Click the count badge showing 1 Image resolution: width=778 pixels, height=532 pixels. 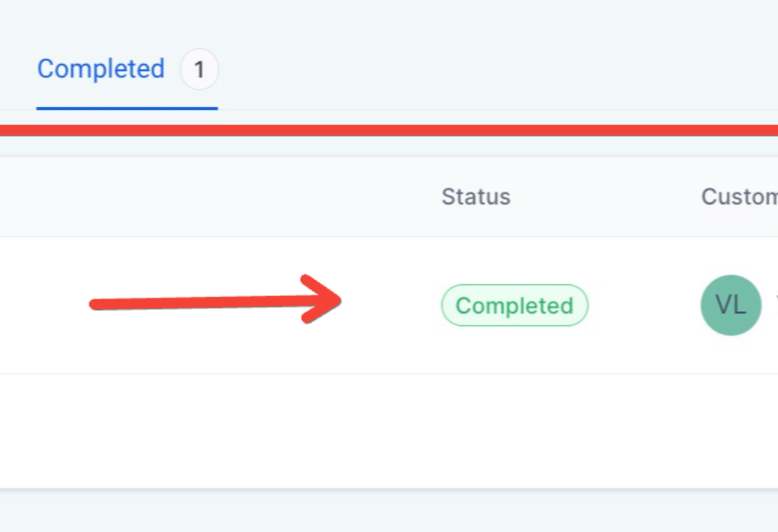[x=199, y=70]
